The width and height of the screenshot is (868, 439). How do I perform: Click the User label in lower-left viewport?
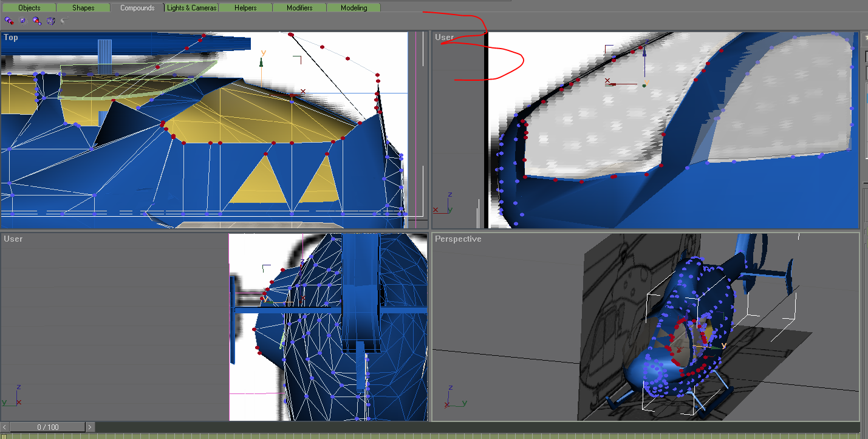coord(13,239)
